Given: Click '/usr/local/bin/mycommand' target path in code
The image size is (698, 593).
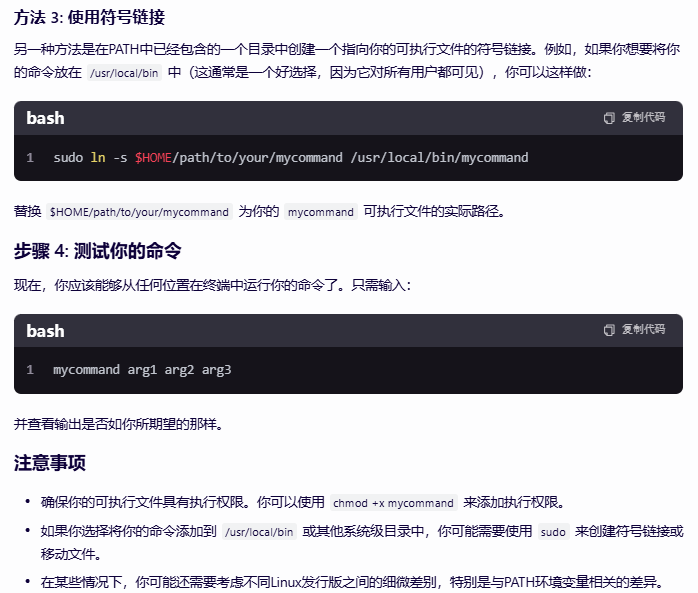Looking at the screenshot, I should pos(439,158).
